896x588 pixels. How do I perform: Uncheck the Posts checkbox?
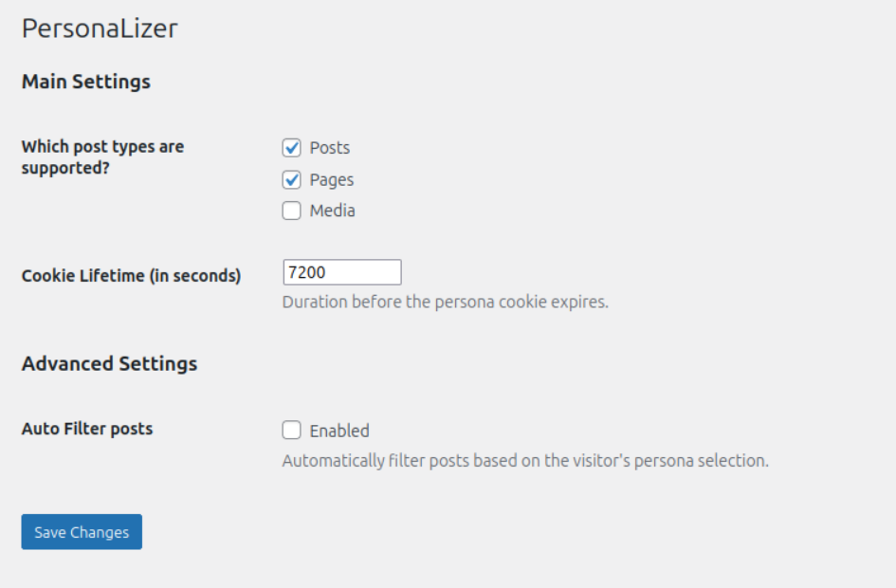(292, 148)
